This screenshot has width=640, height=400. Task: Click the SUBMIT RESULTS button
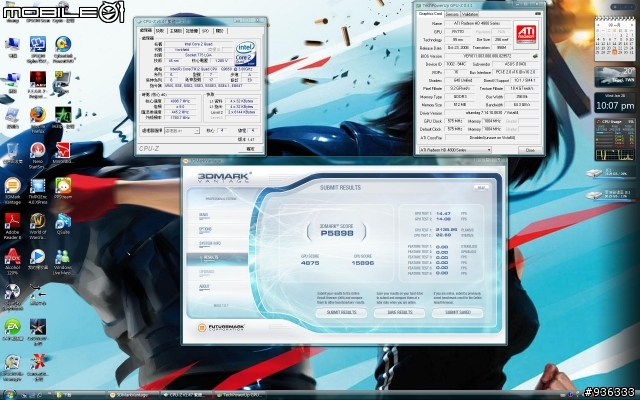[x=341, y=313]
